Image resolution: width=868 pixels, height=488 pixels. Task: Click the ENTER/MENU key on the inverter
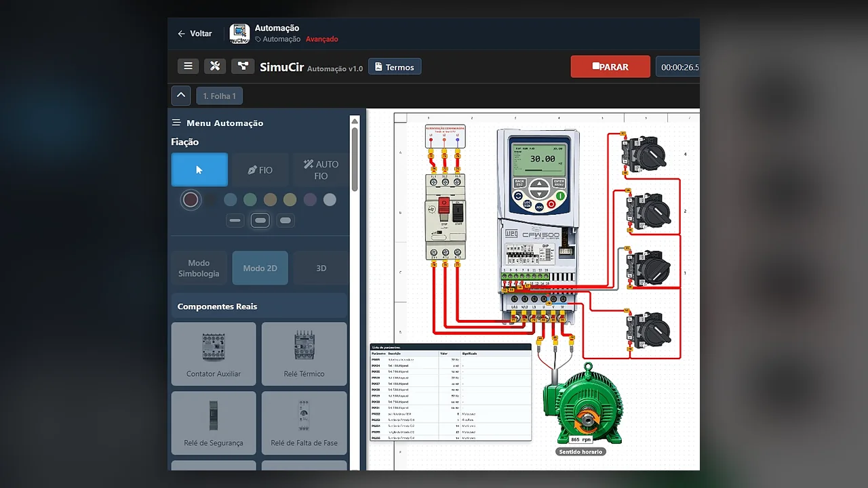tap(559, 182)
